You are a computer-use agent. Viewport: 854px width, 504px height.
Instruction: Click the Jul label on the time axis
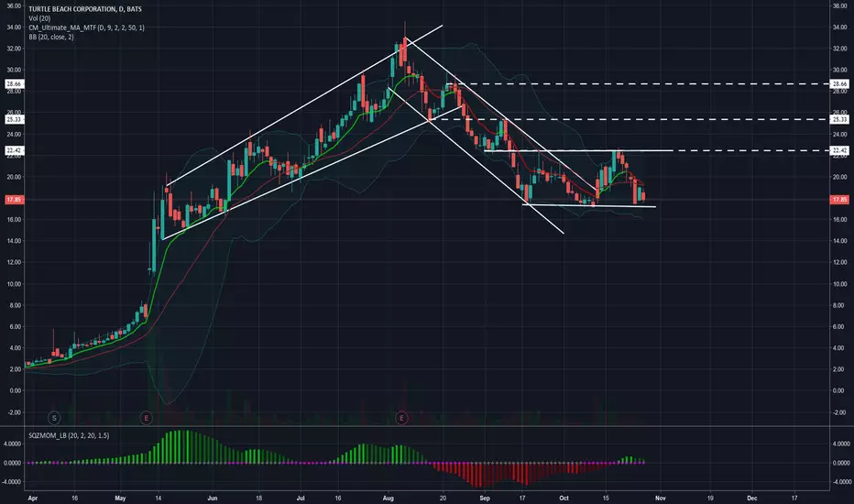click(x=301, y=498)
